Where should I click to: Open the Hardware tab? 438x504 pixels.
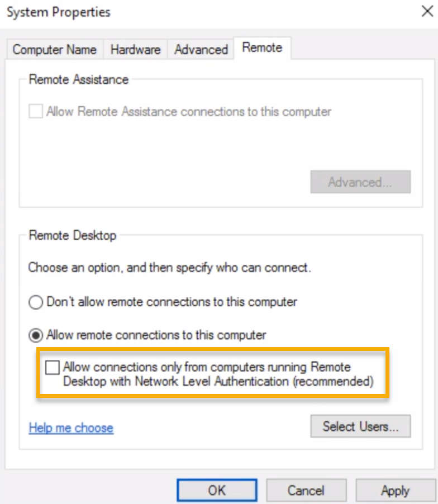click(135, 49)
